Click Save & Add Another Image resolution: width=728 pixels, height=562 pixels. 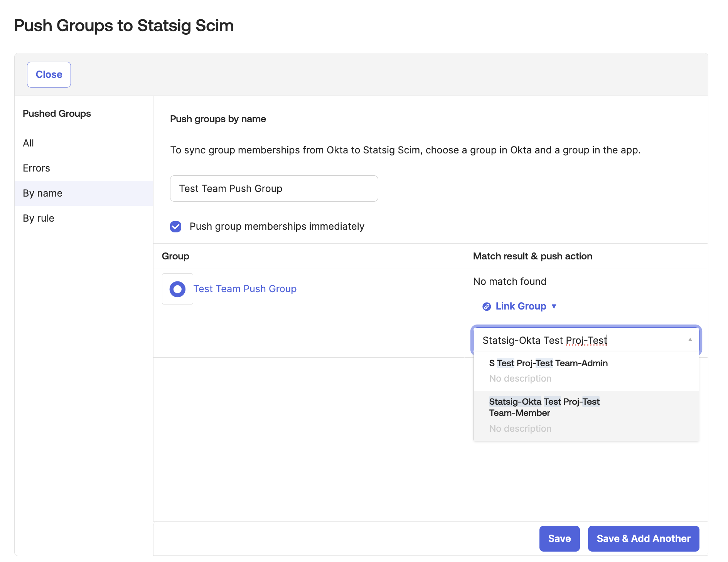click(643, 538)
